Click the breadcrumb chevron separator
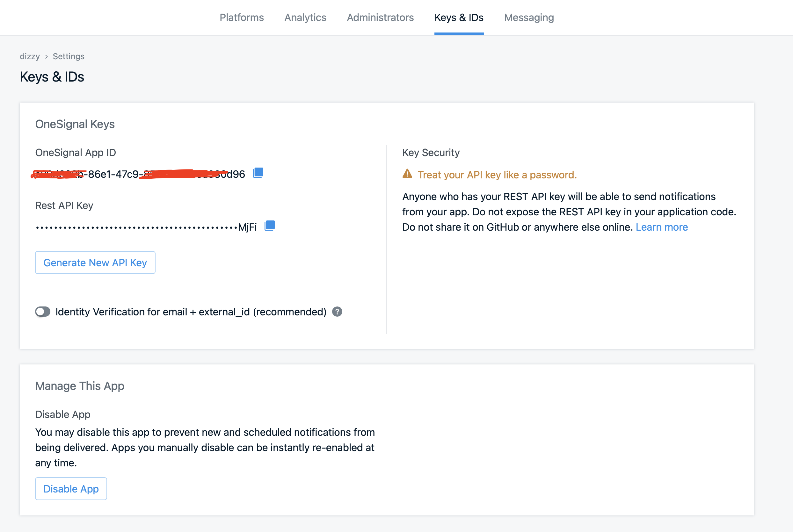793x532 pixels. [47, 57]
